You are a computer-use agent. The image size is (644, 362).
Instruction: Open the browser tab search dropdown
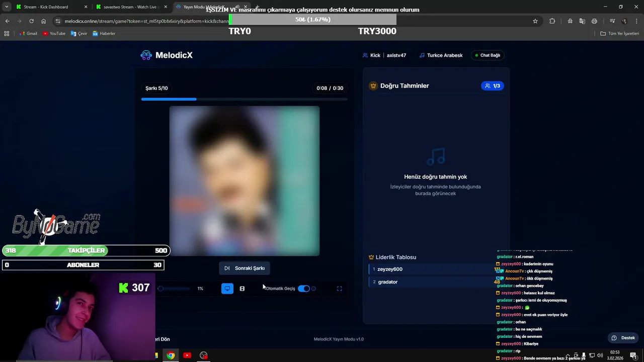(6, 7)
